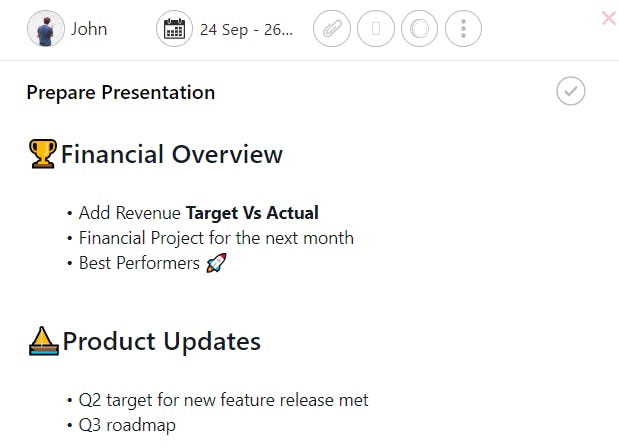
Task: Click the Financial Overview heading
Action: pyautogui.click(x=172, y=154)
